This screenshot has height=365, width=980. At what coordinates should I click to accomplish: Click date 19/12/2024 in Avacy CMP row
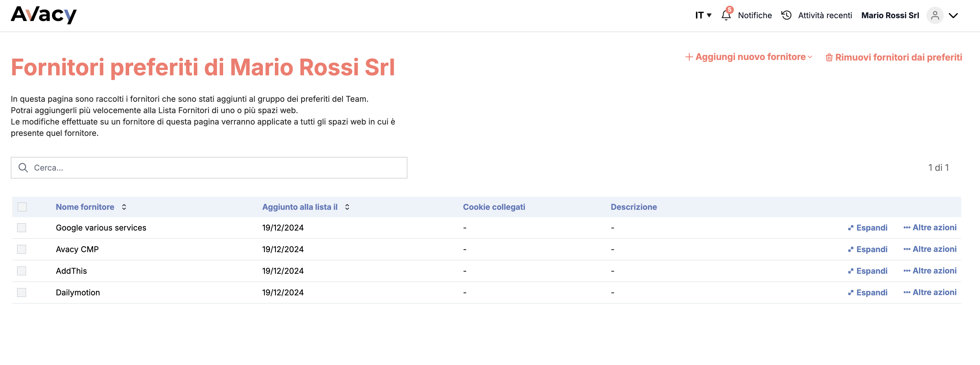[283, 250]
